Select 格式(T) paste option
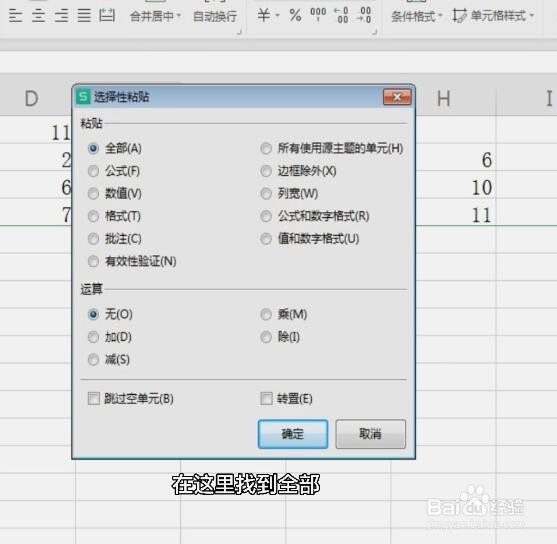Image resolution: width=557 pixels, height=544 pixels. click(114, 216)
